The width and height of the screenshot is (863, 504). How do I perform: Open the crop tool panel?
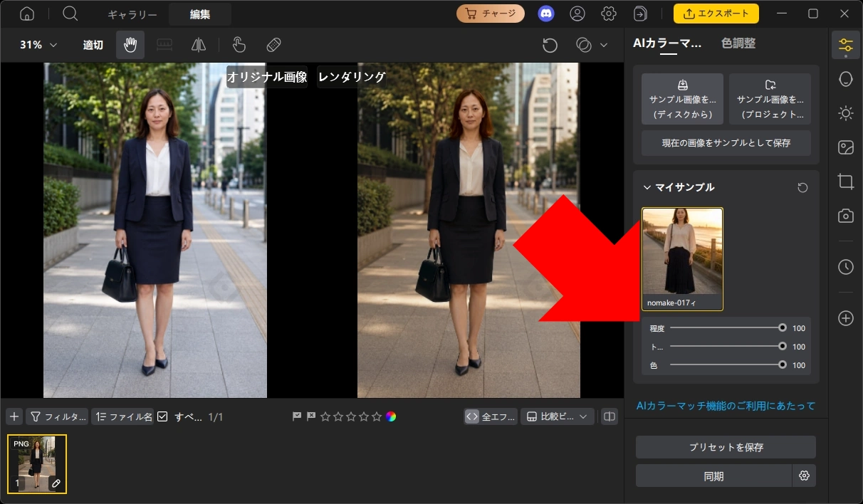tap(846, 182)
